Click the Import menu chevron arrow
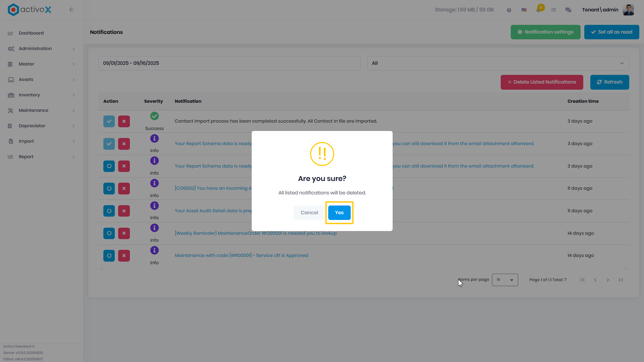The height and width of the screenshot is (362, 644). [73, 141]
